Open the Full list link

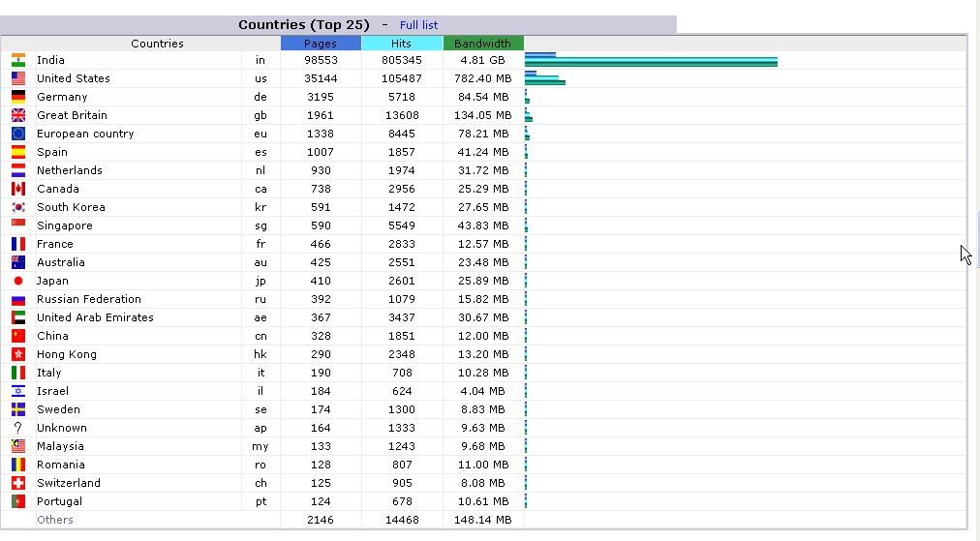pyautogui.click(x=418, y=25)
